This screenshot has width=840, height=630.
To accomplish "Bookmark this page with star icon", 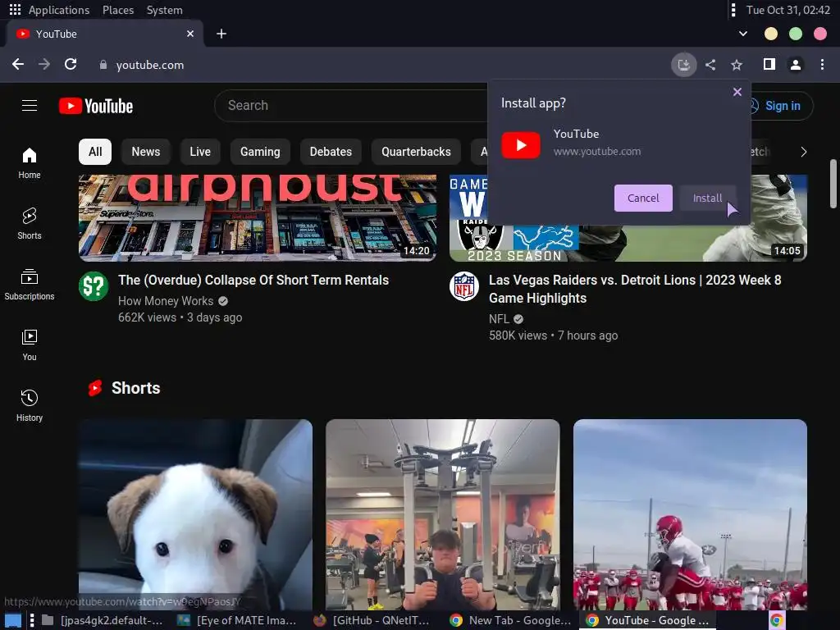I will point(737,65).
